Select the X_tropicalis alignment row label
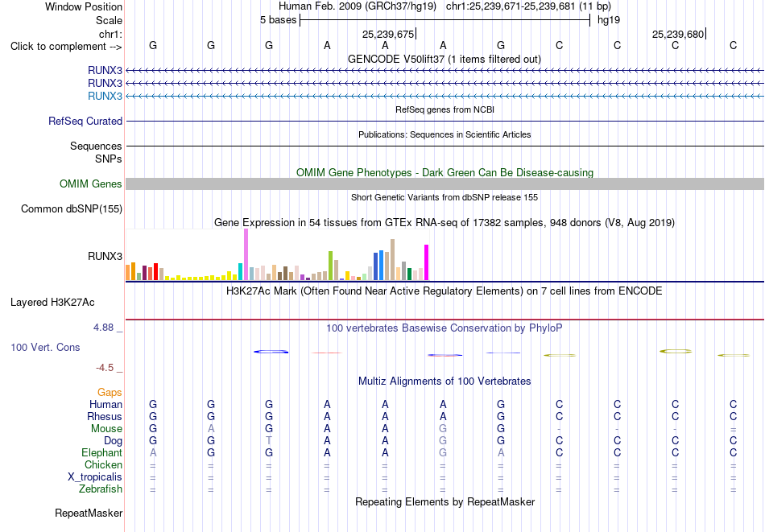 (95, 477)
